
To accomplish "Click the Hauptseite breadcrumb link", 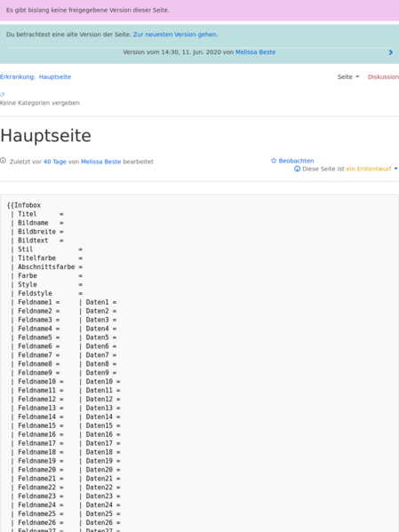I will tap(55, 77).
